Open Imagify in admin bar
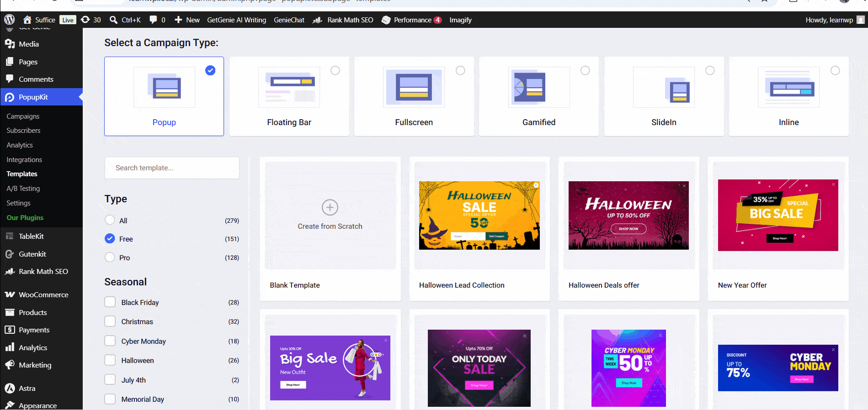868x410 pixels. 460,20
